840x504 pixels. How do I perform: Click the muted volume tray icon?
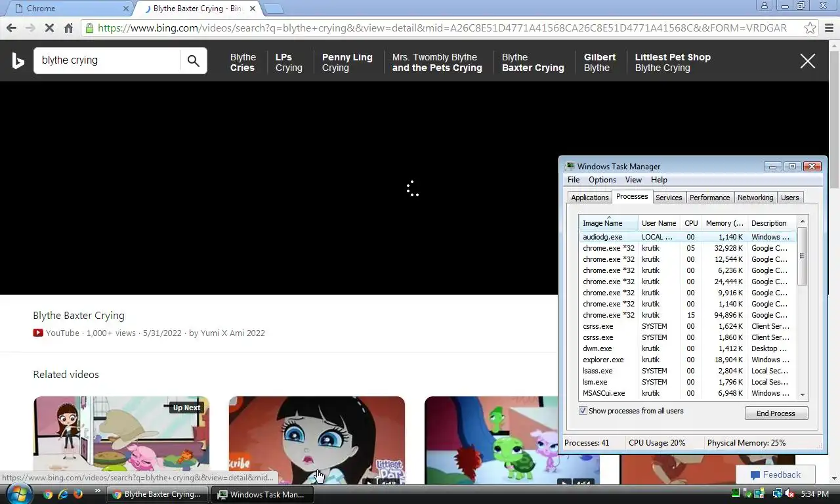coord(789,493)
